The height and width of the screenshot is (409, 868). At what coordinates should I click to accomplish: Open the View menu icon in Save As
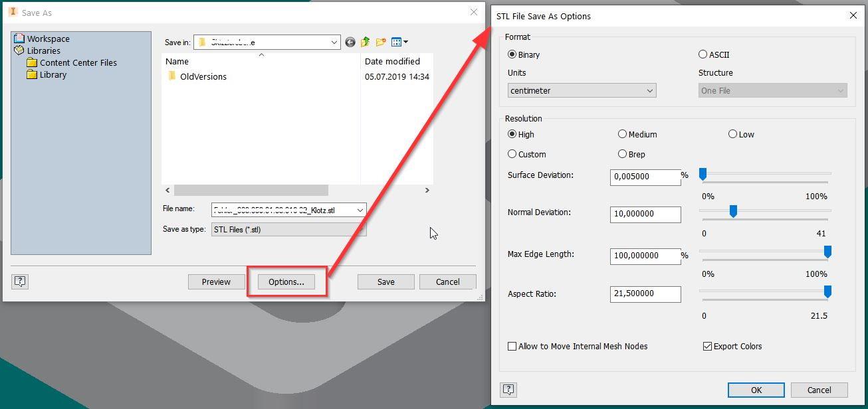(399, 42)
